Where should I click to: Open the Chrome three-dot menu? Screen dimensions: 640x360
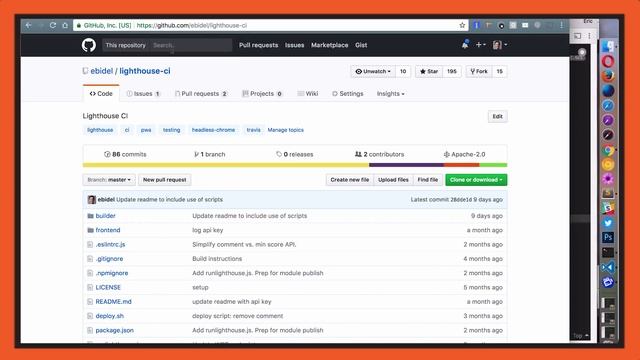click(x=562, y=25)
